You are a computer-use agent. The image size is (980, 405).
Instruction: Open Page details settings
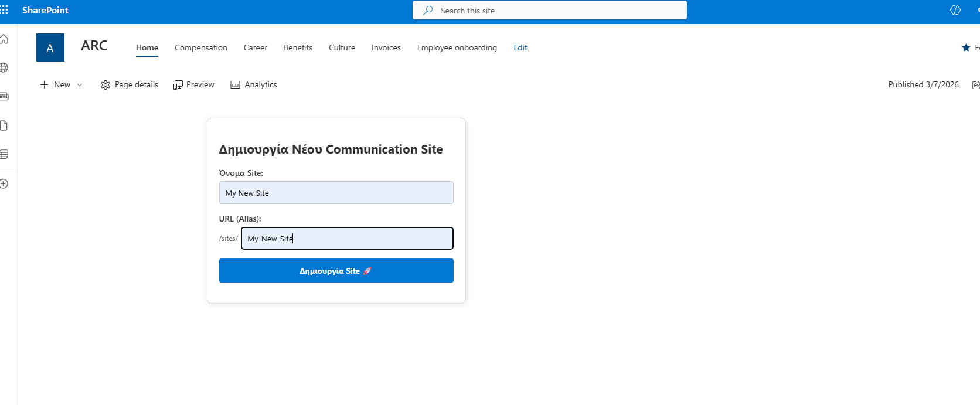(x=130, y=84)
